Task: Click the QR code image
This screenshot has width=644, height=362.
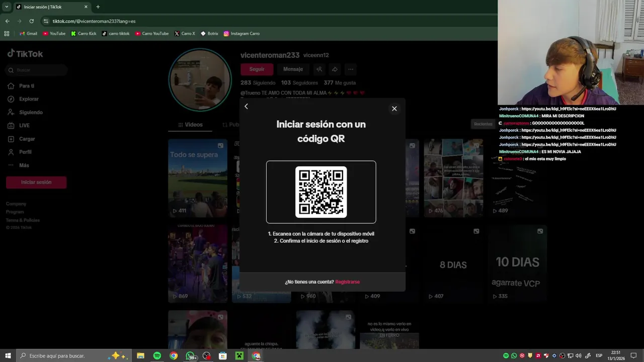Action: [321, 192]
